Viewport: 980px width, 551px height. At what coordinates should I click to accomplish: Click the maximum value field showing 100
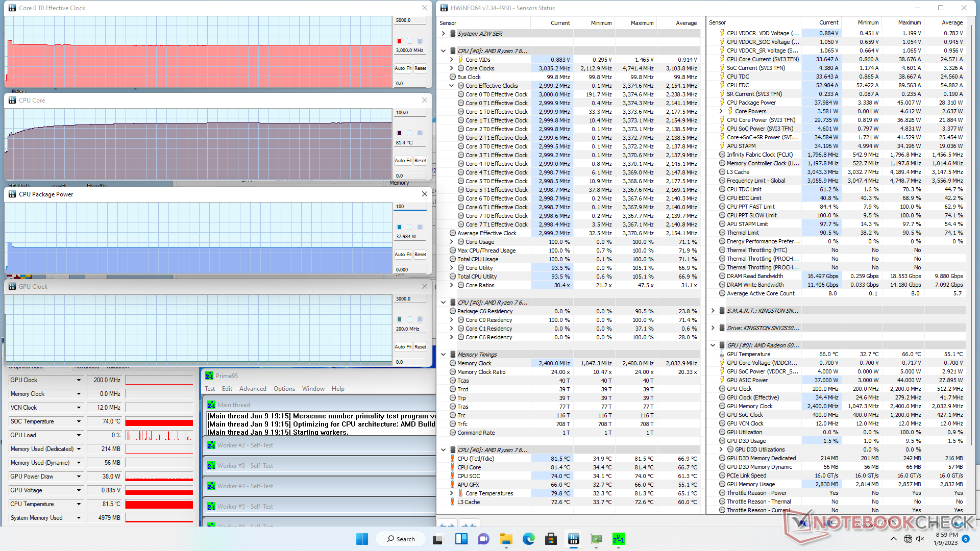pos(410,207)
